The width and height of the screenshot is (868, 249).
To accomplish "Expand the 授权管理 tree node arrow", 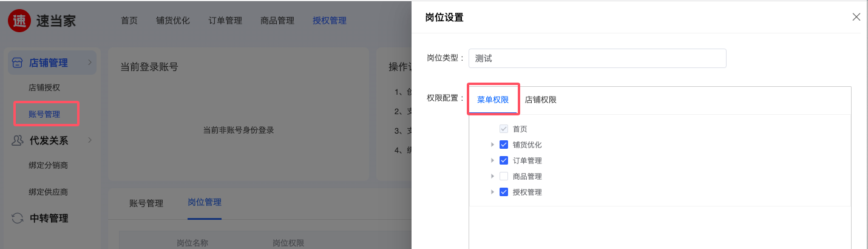I will (x=492, y=193).
